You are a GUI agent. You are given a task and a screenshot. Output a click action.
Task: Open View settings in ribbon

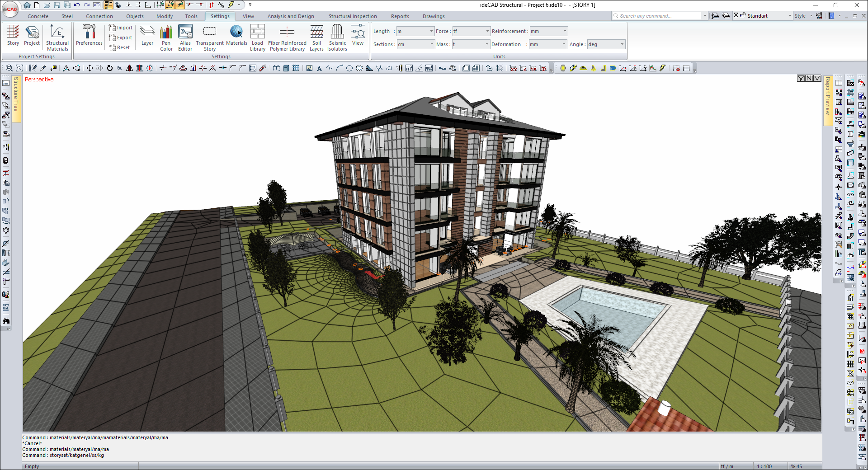click(358, 36)
